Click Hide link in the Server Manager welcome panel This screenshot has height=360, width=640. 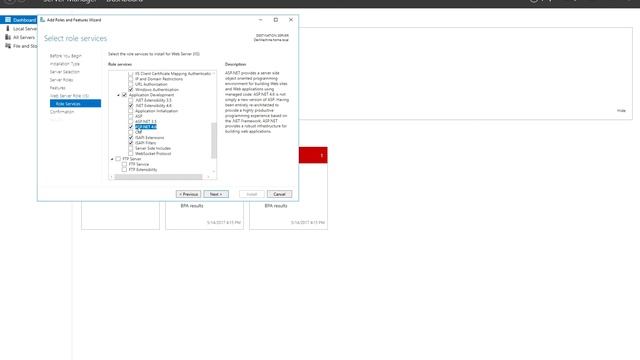tap(621, 111)
